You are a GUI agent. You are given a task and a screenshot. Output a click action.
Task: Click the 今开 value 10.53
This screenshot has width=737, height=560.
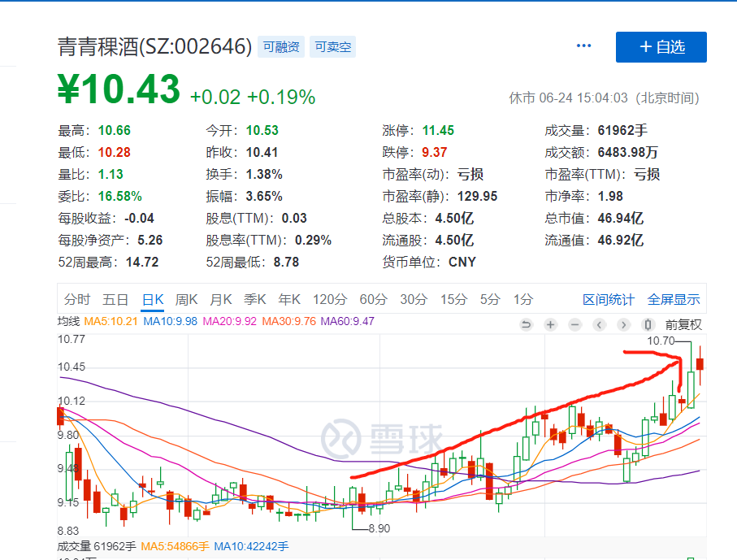point(262,130)
